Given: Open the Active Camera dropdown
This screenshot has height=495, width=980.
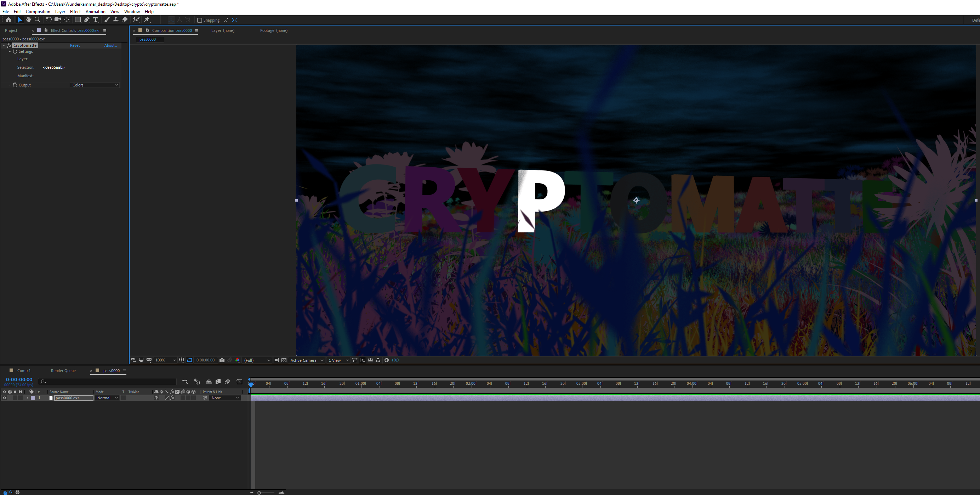Looking at the screenshot, I should pos(307,360).
